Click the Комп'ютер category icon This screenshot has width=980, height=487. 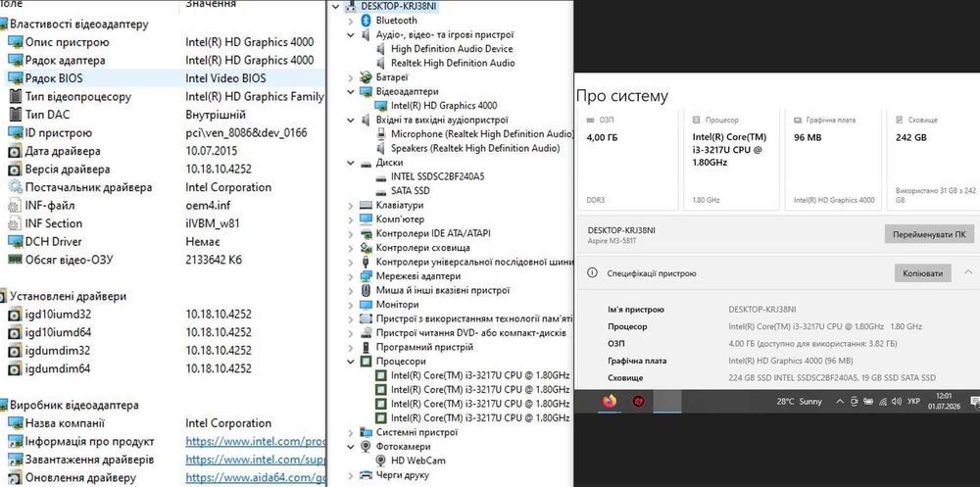367,219
